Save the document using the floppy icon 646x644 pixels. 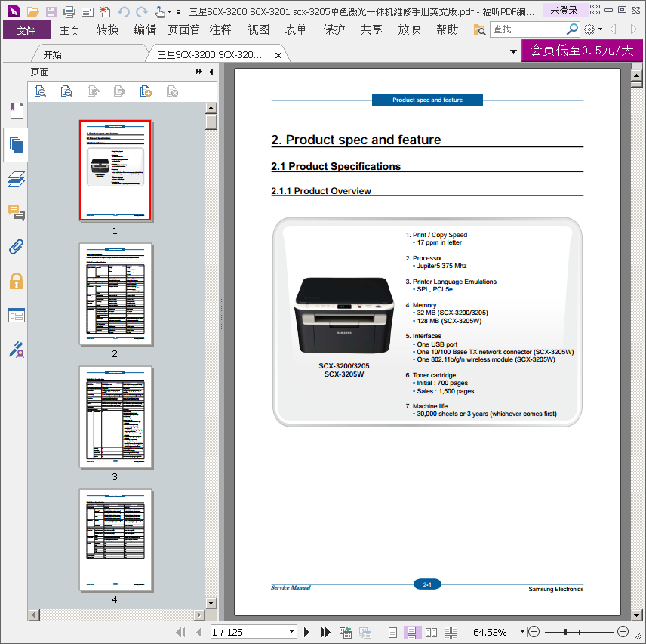[51, 11]
